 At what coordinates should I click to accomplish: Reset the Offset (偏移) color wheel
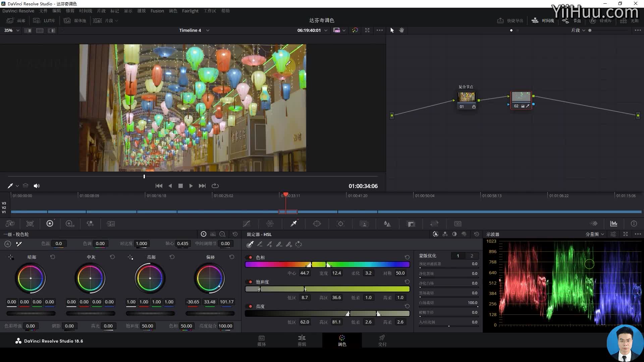[x=232, y=257]
